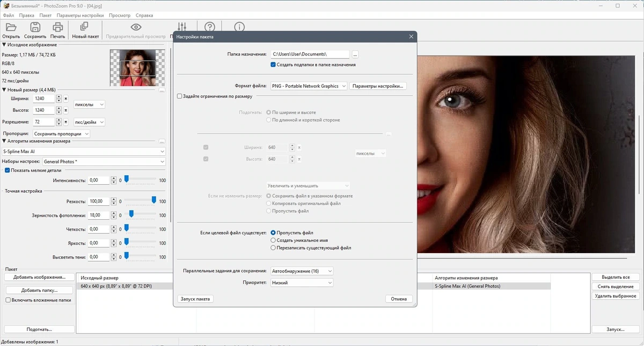Open пикселы unit dropdown in left panel
The height and width of the screenshot is (346, 644).
pyautogui.click(x=89, y=104)
